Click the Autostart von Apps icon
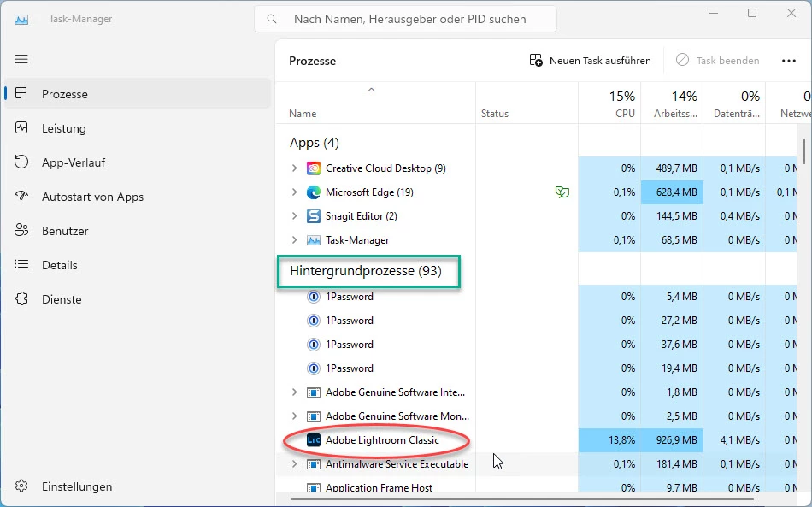 [x=21, y=197]
